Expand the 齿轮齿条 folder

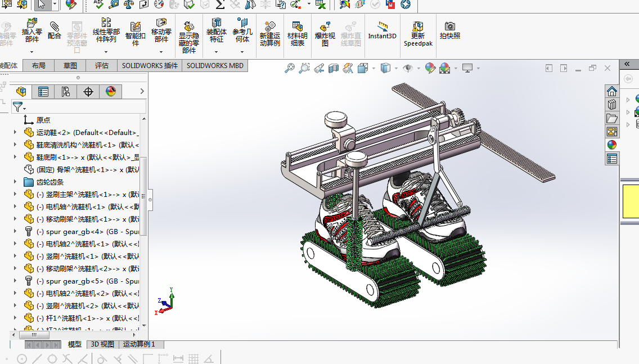[15, 181]
